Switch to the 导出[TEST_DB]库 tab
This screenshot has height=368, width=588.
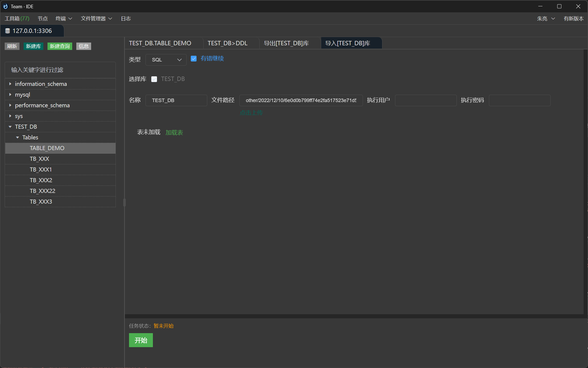pos(286,43)
